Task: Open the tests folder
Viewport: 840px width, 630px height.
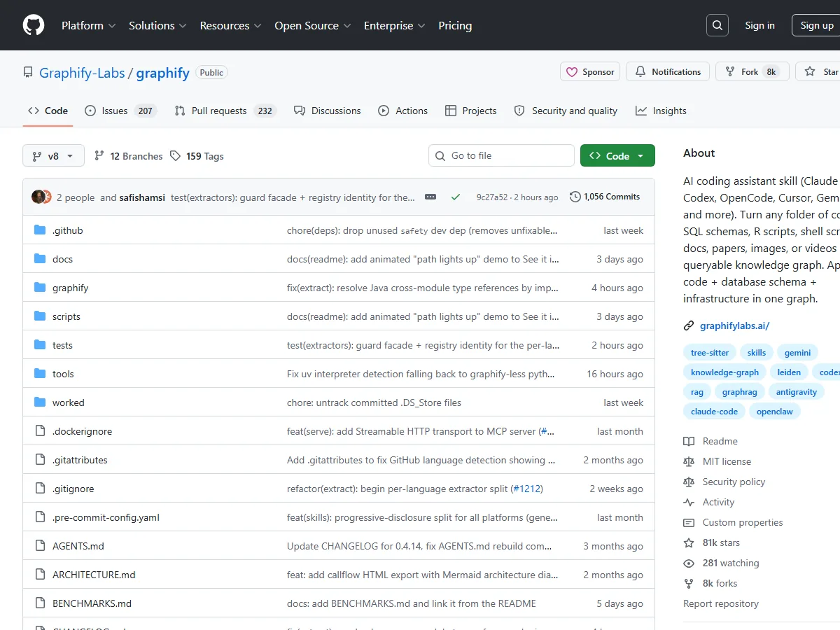Action: pos(62,345)
